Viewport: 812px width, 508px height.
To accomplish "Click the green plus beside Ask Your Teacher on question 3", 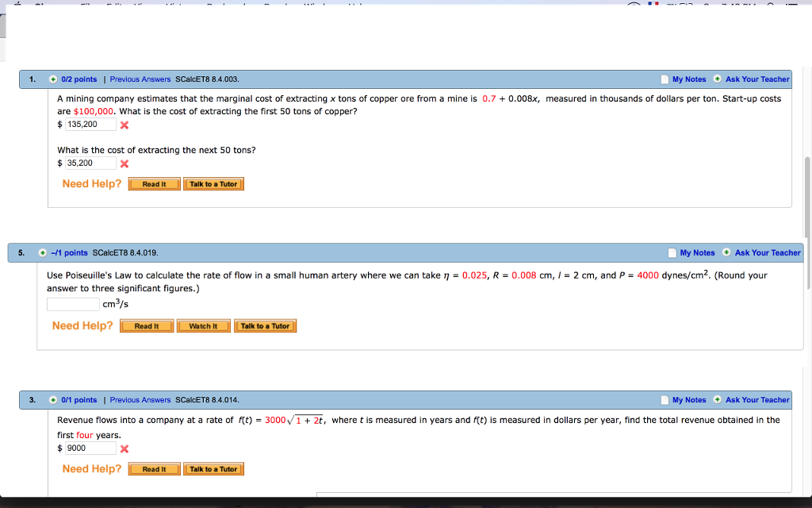I will 718,399.
